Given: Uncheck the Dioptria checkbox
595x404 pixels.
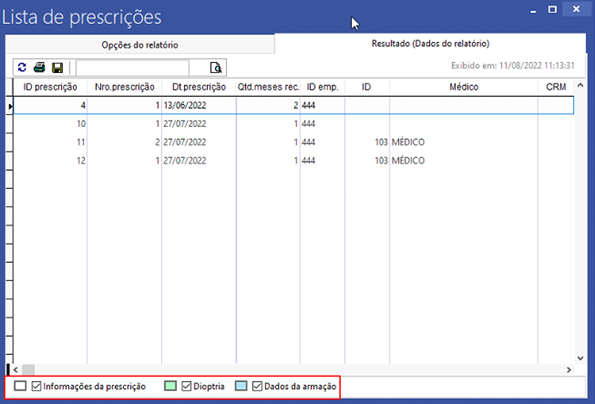Looking at the screenshot, I should click(186, 386).
